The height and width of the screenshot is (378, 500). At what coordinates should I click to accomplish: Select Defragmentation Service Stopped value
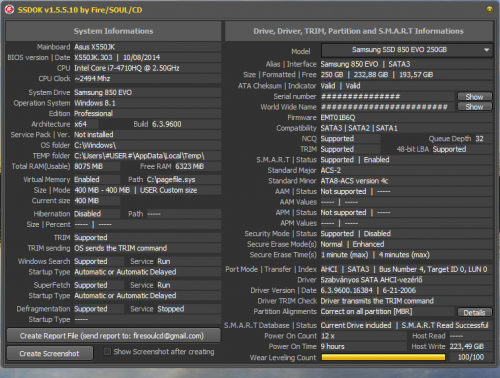click(171, 309)
